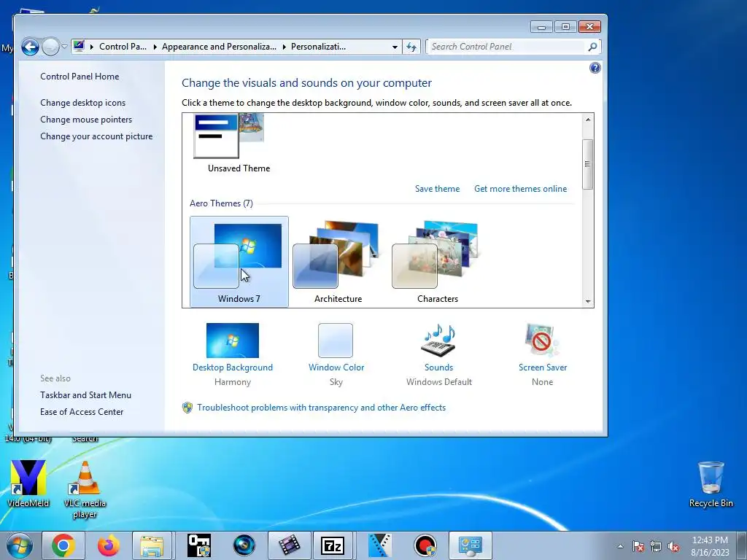This screenshot has width=747, height=560.
Task: Launch Firefox from taskbar
Action: (108, 545)
